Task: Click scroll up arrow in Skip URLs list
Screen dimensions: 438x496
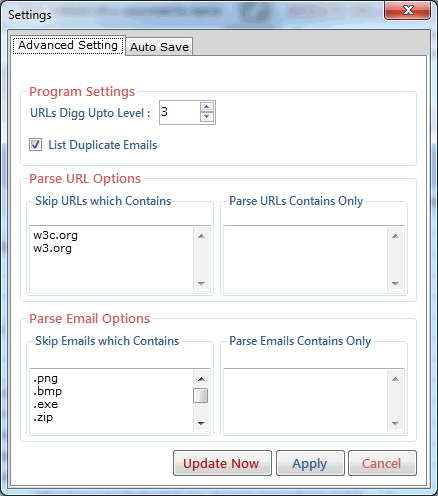Action: [x=201, y=236]
